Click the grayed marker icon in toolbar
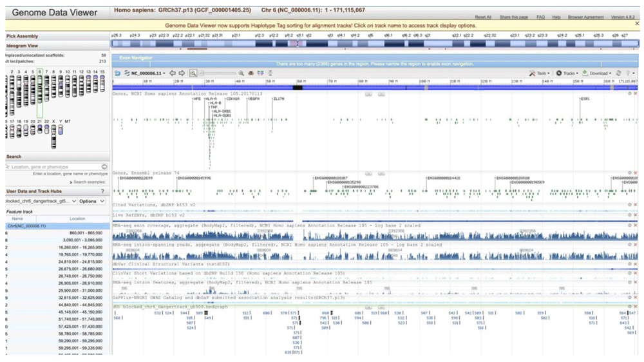 tap(270, 73)
